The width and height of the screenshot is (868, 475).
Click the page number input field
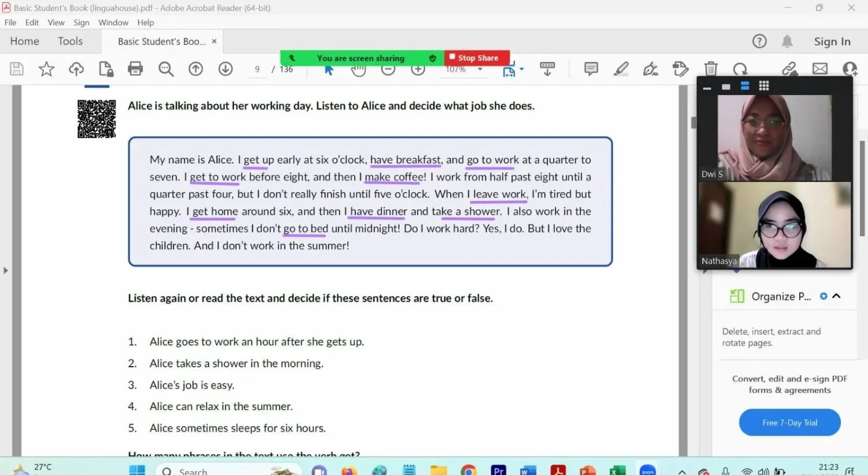257,70
